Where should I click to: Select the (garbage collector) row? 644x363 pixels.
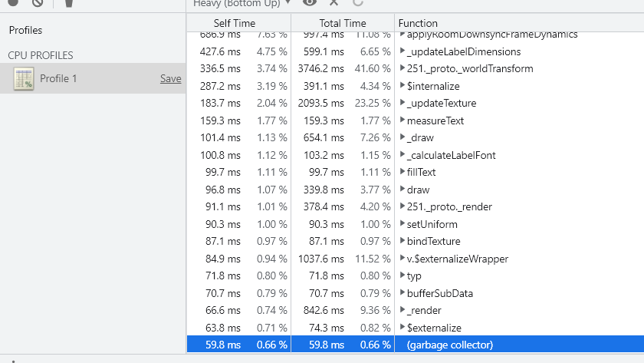[450, 345]
